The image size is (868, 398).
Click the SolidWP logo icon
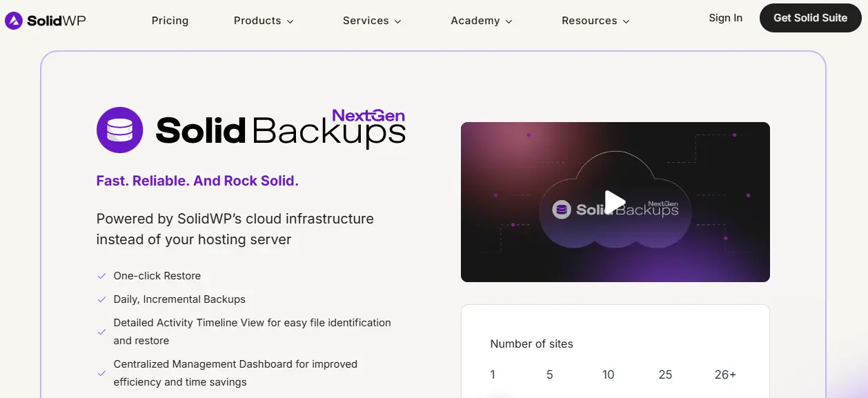pos(12,19)
